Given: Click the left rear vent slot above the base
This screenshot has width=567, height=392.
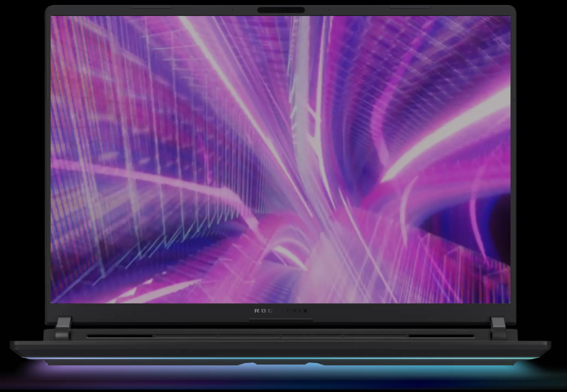Looking at the screenshot, I should tap(119, 335).
